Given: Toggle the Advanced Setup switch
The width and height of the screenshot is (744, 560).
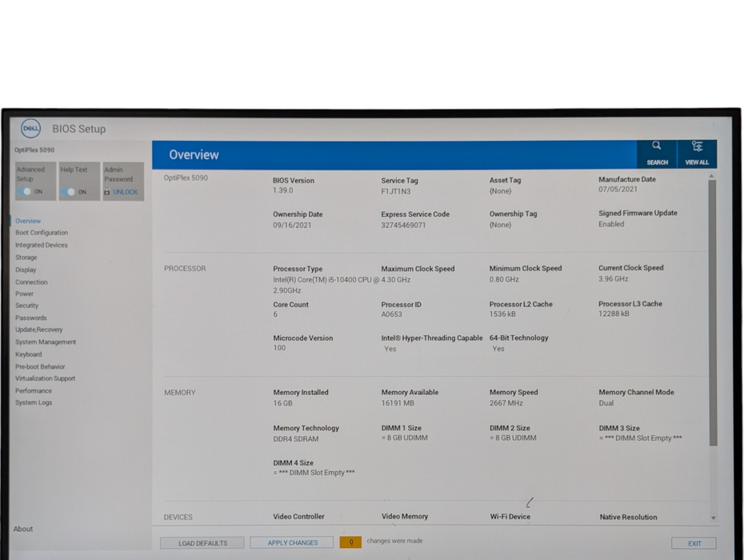Looking at the screenshot, I should click(23, 191).
